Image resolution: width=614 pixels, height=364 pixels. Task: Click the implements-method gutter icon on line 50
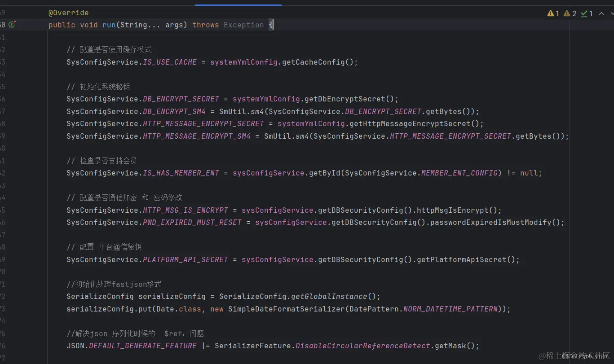coord(12,25)
